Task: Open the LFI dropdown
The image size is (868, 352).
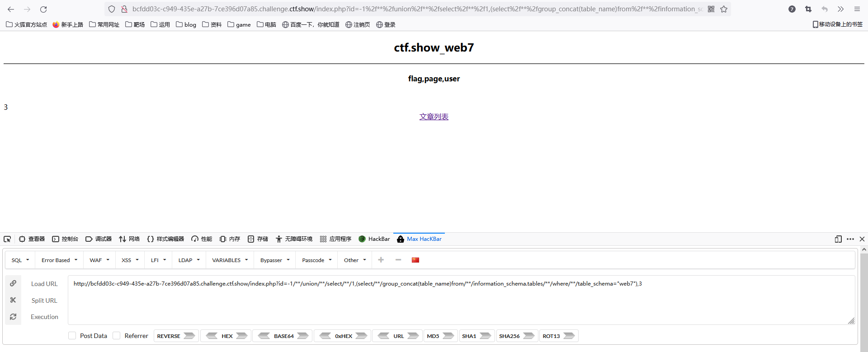Action: tap(159, 260)
